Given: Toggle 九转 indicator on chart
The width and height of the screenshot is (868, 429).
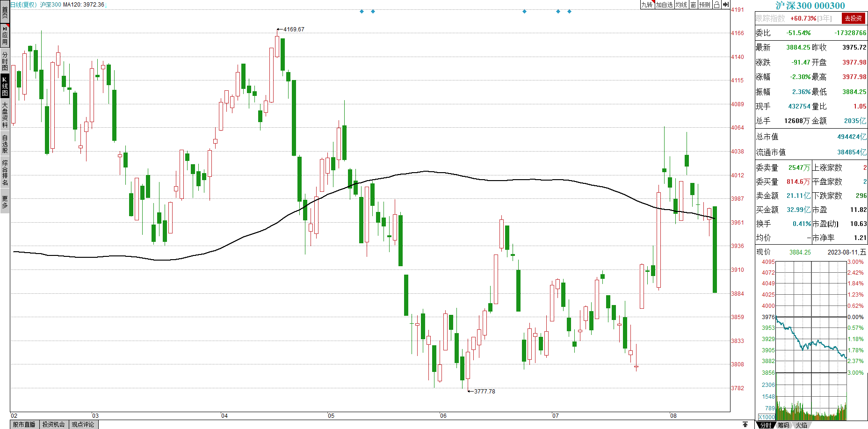Looking at the screenshot, I should pos(647,5).
